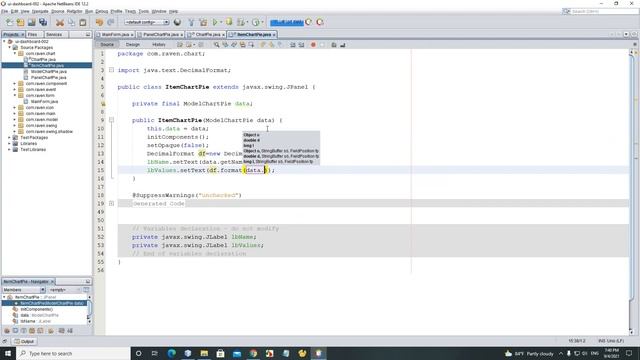This screenshot has width=640, height=360.
Task: Select initComponents() in Navigator
Action: click(36, 309)
